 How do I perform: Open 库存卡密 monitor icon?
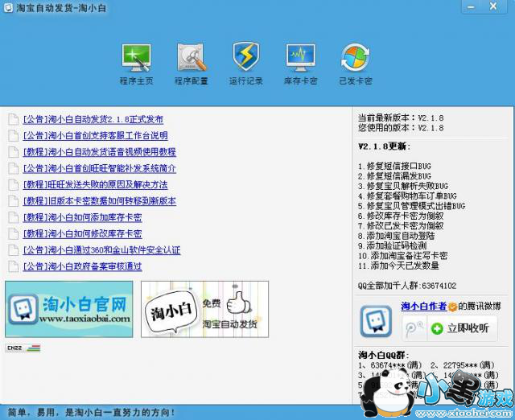[300, 58]
